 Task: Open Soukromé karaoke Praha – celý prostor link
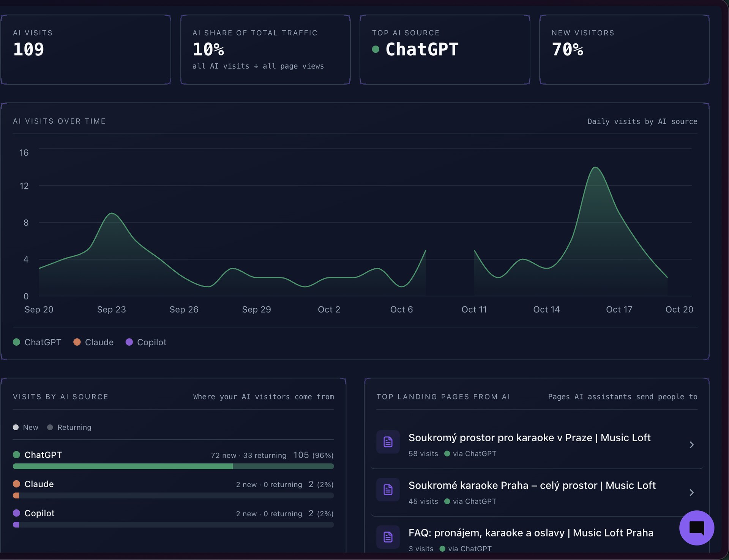[x=532, y=485]
